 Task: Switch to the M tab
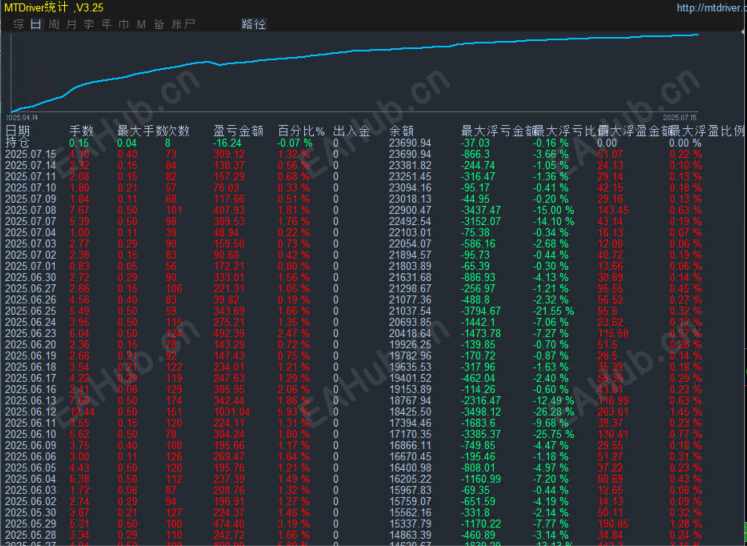click(x=141, y=24)
